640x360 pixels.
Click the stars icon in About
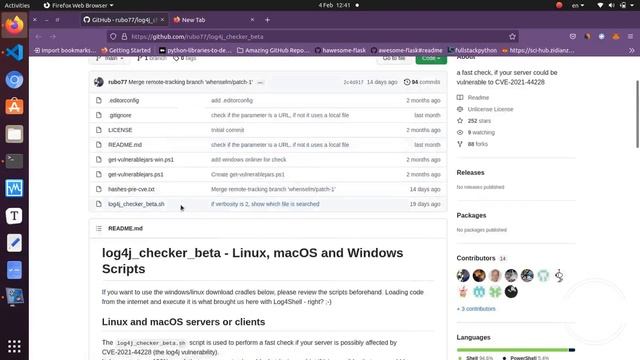(460, 121)
